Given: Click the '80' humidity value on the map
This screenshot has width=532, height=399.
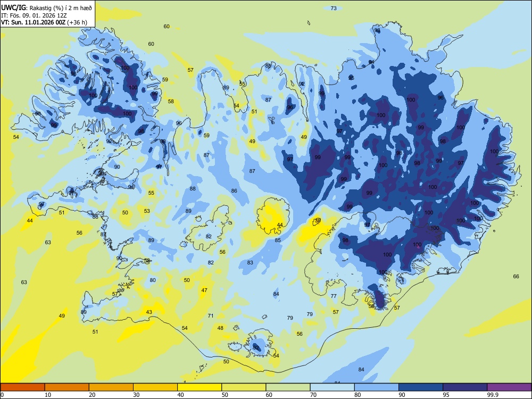Looking at the screenshot, I should tap(153, 280).
